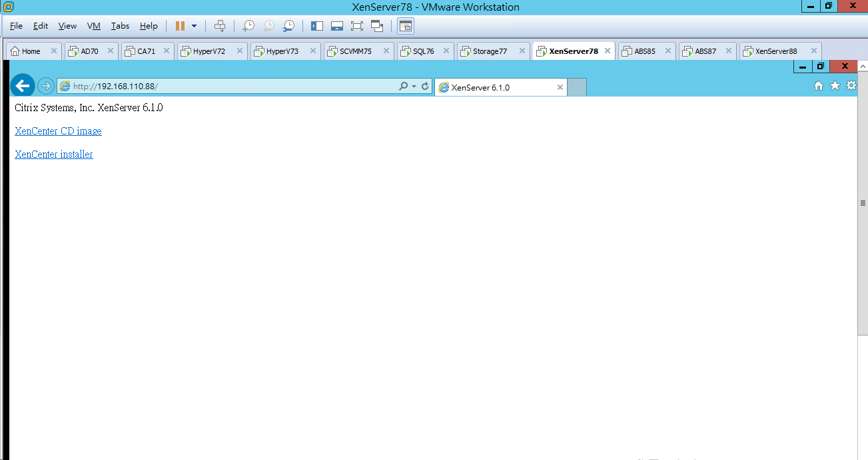The image size is (868, 460).
Task: Minimize the Internet Explorer window
Action: 803,67
